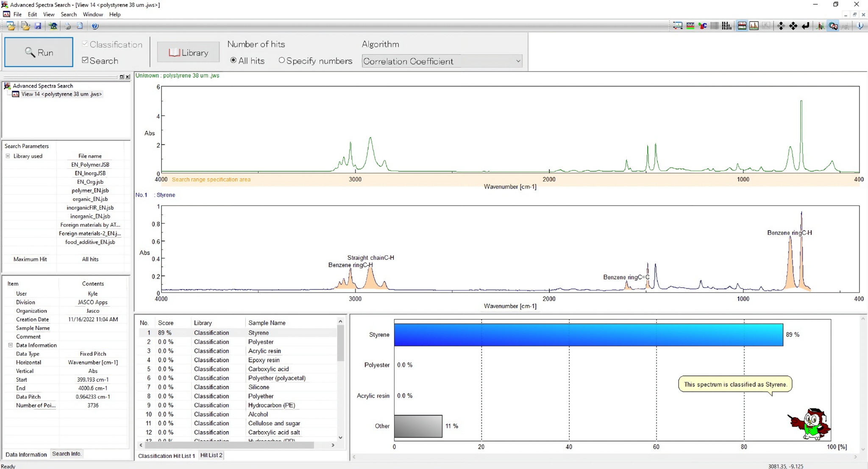868x469 pixels.
Task: Click the open spectrum folder toolbar icon
Action: pos(11,26)
